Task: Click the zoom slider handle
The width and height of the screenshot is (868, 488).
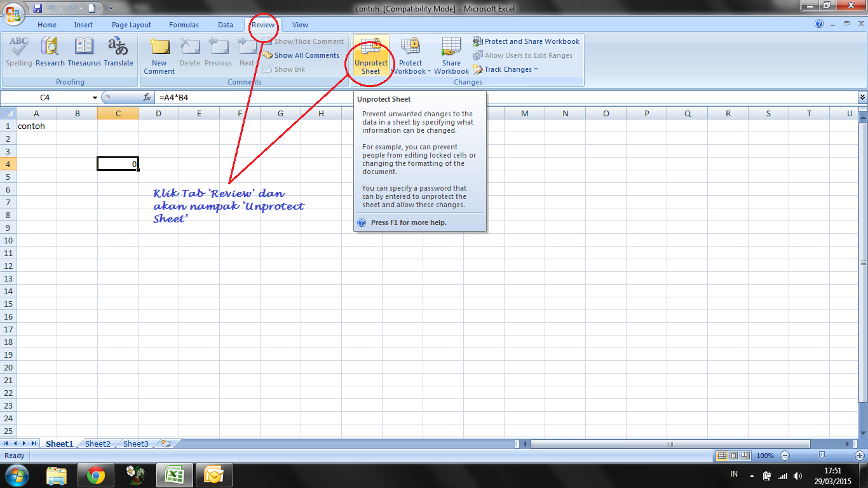Action: coord(822,456)
